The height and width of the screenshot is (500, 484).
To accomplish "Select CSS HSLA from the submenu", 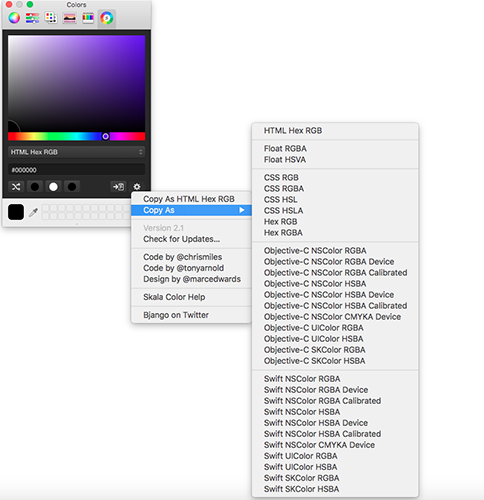I will [284, 211].
